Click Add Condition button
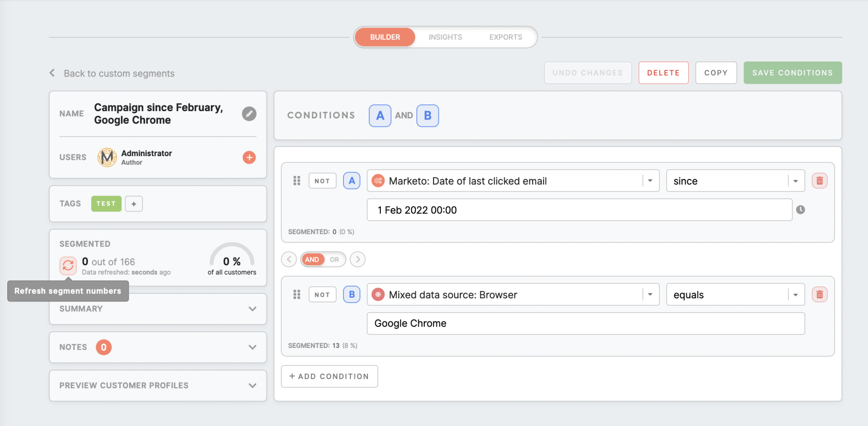Viewport: 868px width, 426px height. [329, 376]
